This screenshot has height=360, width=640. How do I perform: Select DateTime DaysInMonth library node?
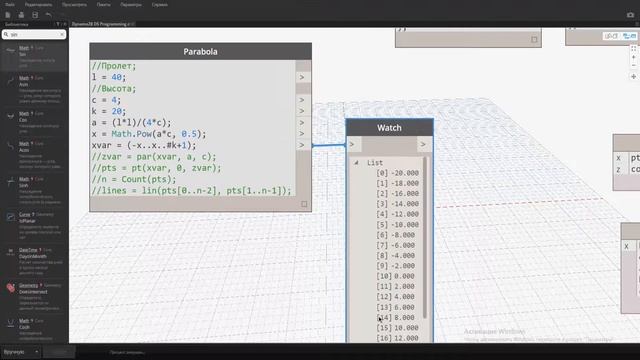pyautogui.click(x=34, y=261)
